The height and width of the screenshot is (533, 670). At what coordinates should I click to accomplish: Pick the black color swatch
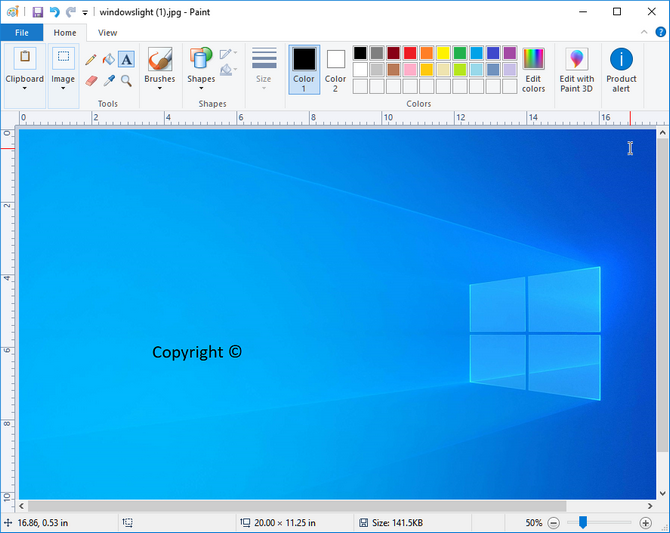click(x=360, y=53)
